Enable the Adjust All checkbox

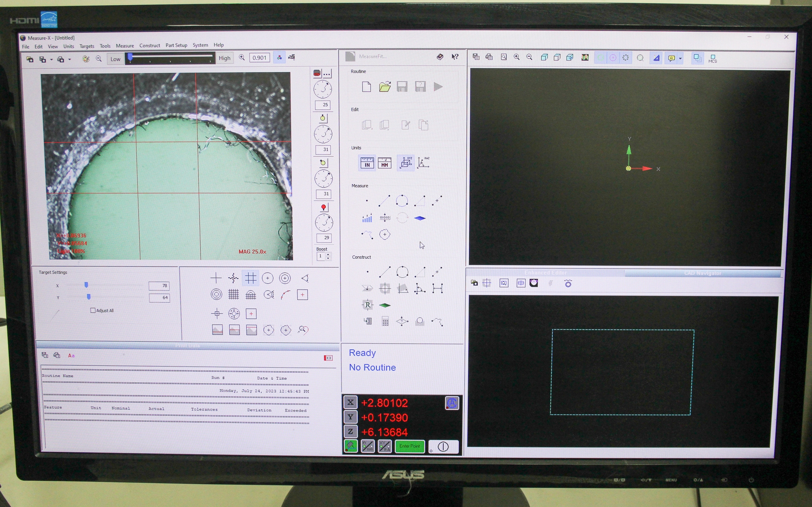tap(93, 310)
